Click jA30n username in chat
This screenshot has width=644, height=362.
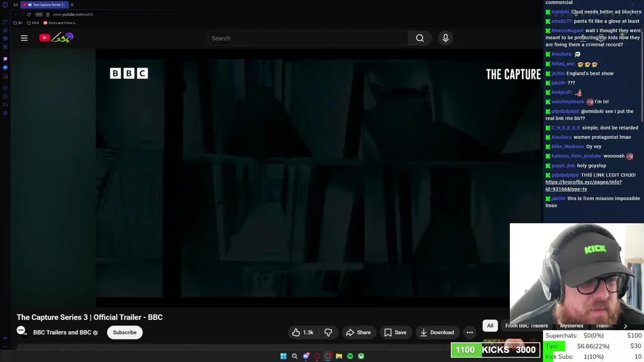click(557, 73)
